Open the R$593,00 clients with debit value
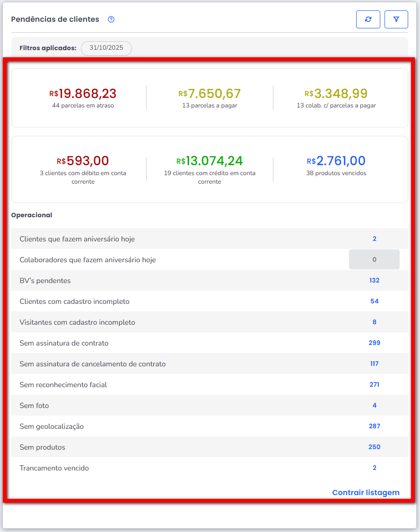 click(83, 161)
